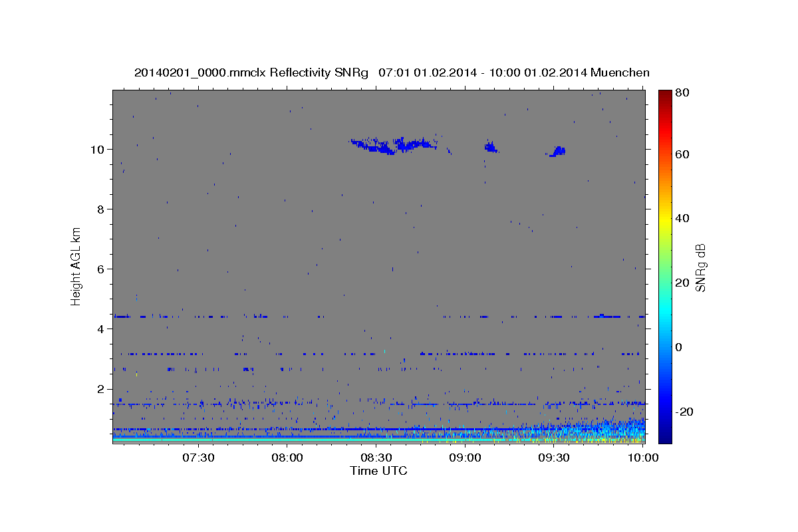Click the plot title text
Viewport: 798px width, 532px height.
pyautogui.click(x=392, y=72)
